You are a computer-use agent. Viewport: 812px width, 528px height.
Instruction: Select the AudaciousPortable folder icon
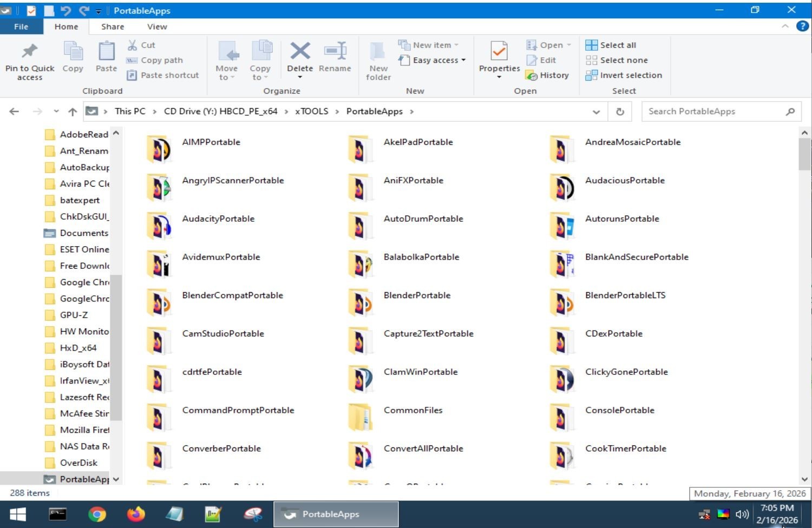point(561,188)
